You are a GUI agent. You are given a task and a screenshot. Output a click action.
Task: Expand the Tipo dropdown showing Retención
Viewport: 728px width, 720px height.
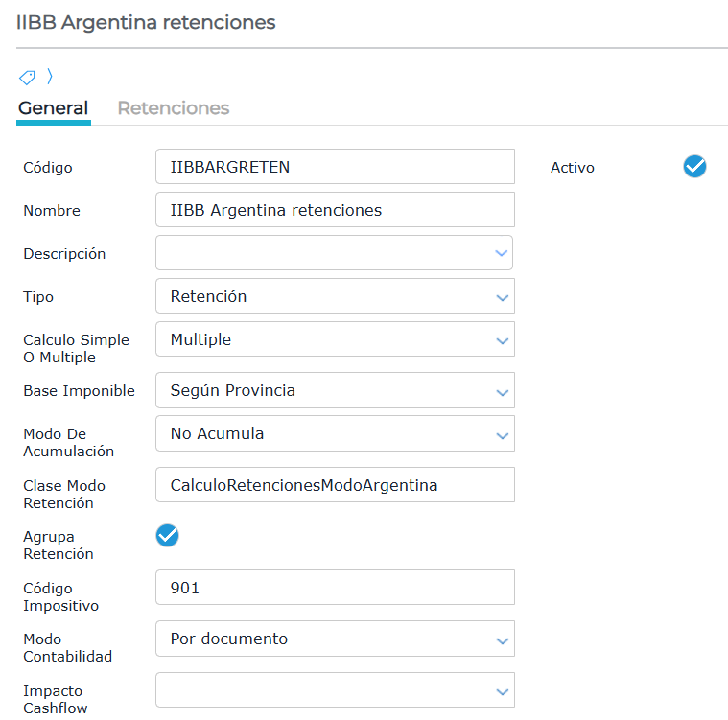[335, 295]
